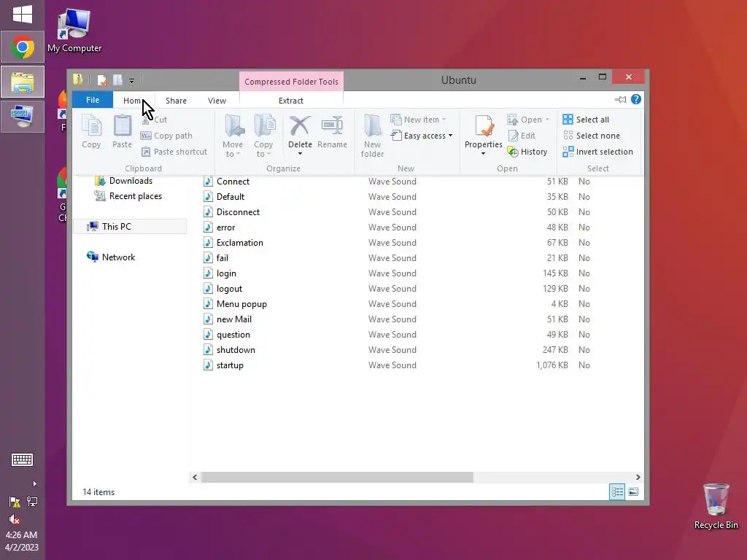
Task: Open the File tab
Action: [93, 100]
